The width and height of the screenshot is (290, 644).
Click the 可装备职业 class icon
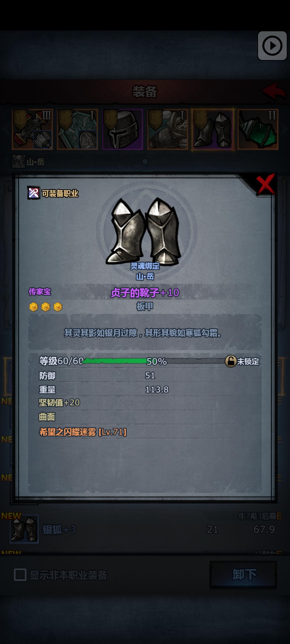pyautogui.click(x=34, y=193)
